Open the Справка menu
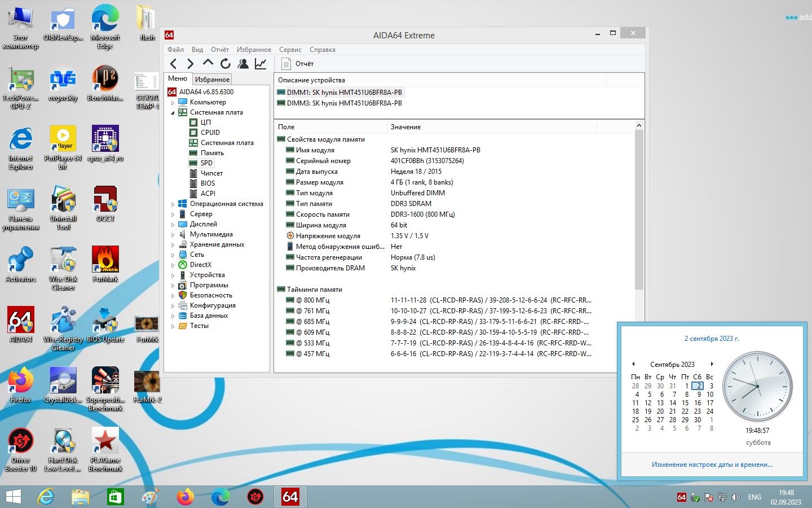This screenshot has height=508, width=812. pos(322,50)
